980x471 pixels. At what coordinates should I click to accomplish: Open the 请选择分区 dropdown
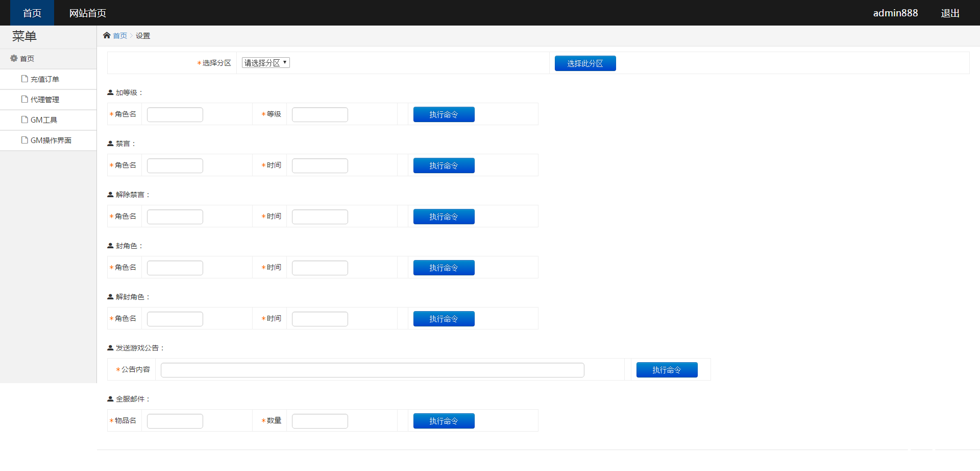pos(265,63)
